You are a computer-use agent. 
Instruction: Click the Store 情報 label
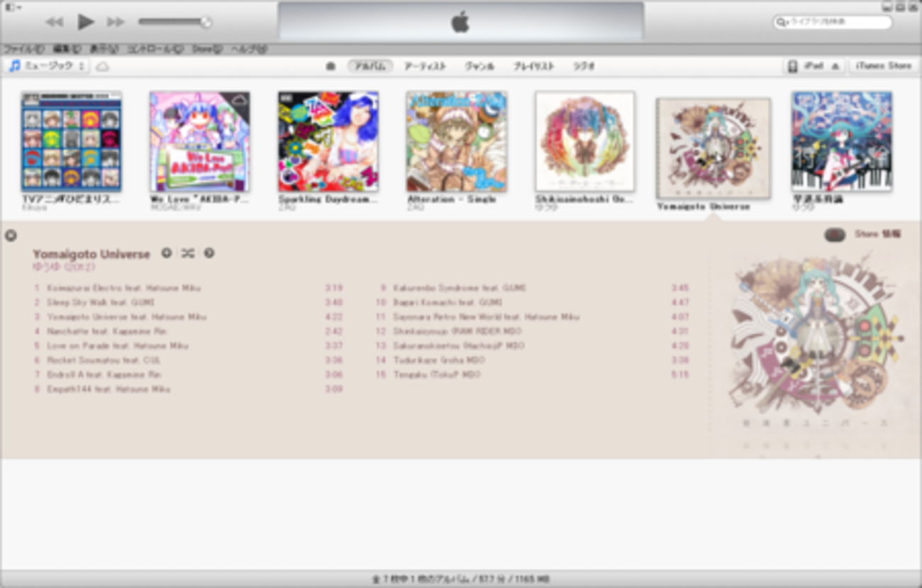tap(877, 234)
